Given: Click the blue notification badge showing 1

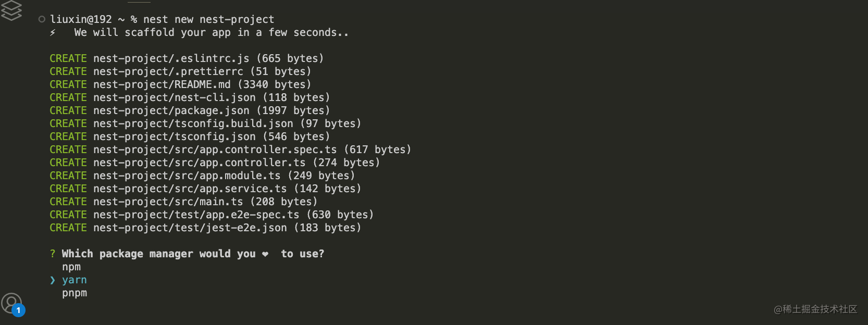Looking at the screenshot, I should 18,310.
